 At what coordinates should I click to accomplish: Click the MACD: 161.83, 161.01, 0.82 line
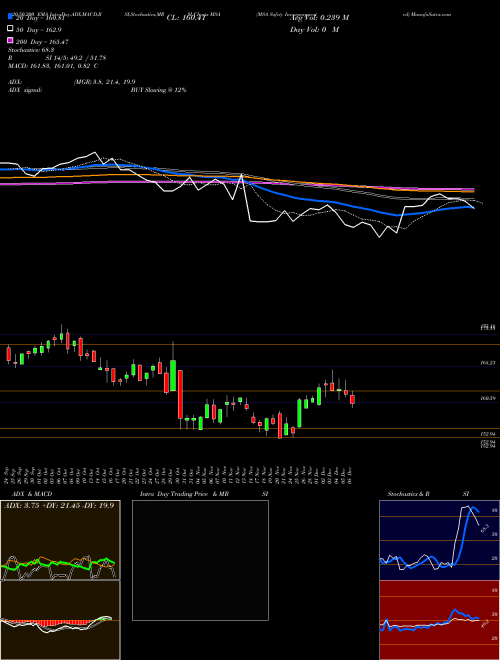click(53, 66)
